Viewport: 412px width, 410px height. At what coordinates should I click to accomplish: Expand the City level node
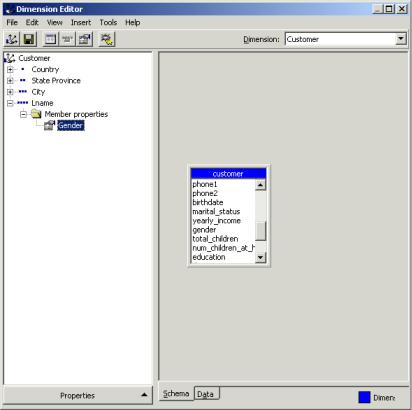pos(10,92)
